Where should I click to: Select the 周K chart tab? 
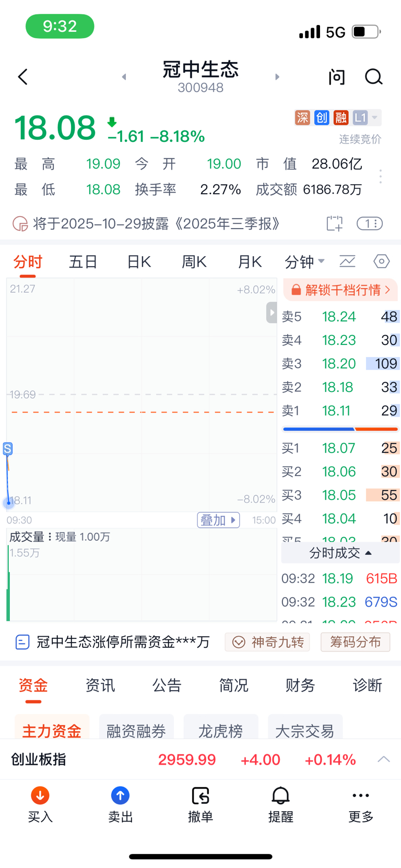point(194,261)
